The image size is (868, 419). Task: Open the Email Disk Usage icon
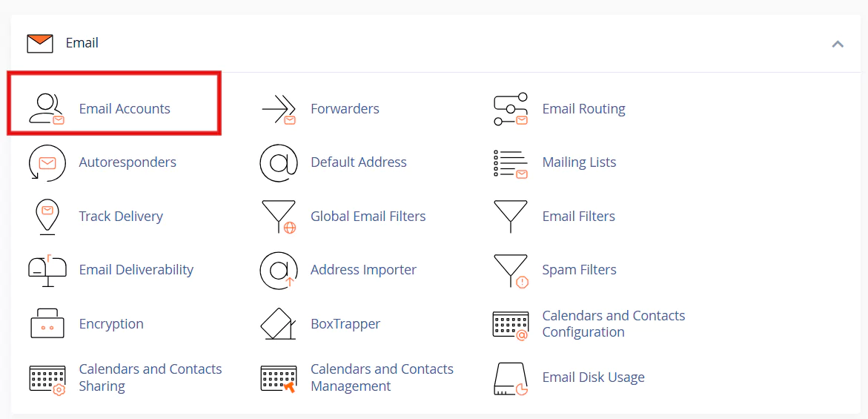[511, 379]
